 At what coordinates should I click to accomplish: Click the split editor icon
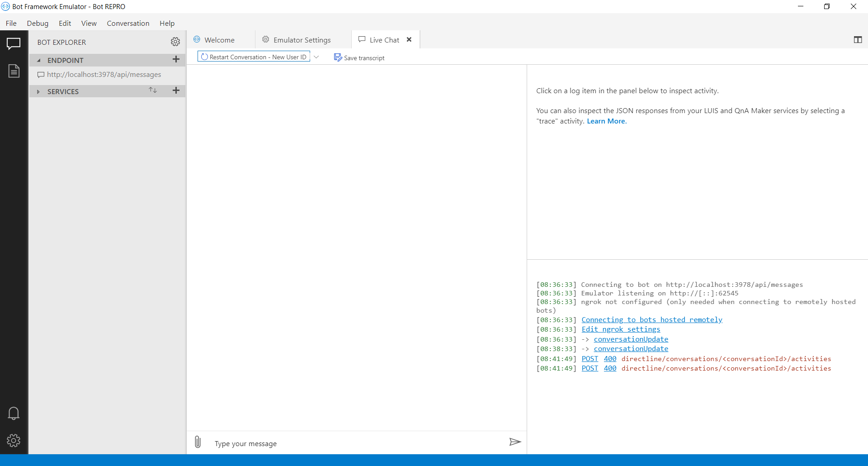[x=858, y=40]
